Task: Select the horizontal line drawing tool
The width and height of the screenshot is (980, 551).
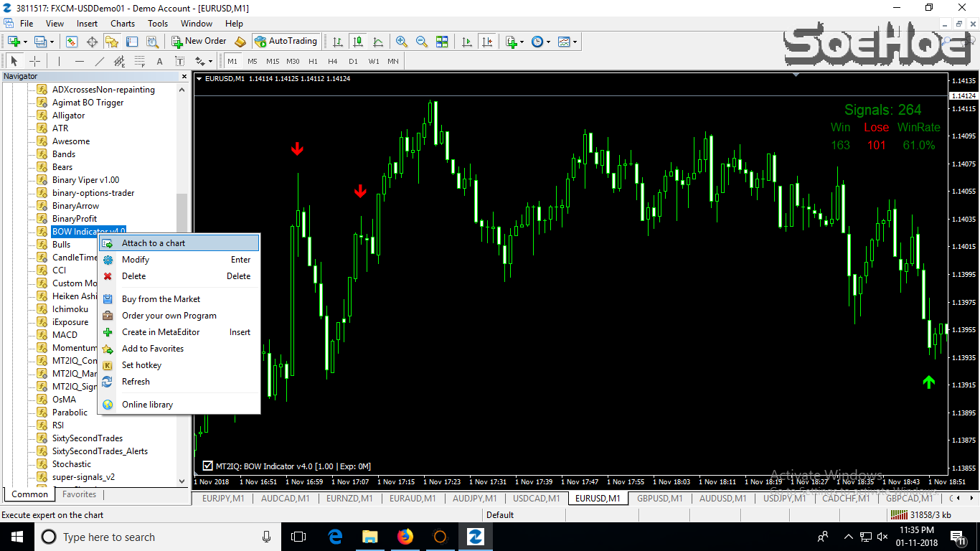Action: pyautogui.click(x=79, y=61)
